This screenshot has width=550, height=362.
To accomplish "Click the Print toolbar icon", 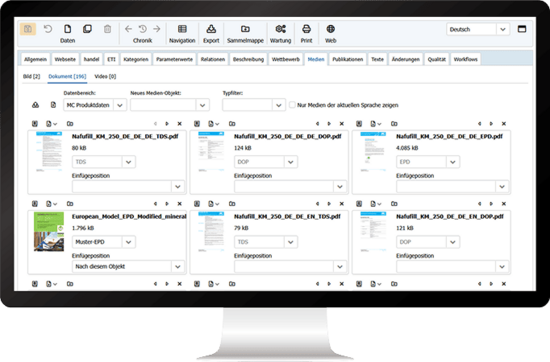I will pos(306,34).
